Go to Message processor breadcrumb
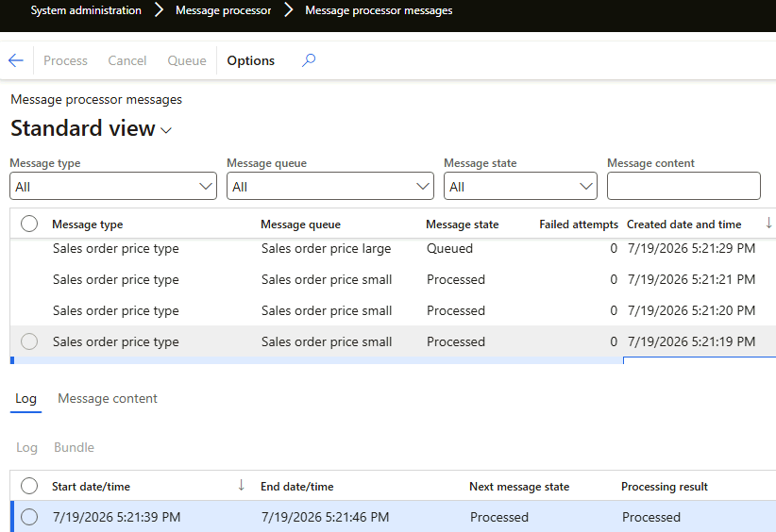This screenshot has width=776, height=532. coord(223,9)
